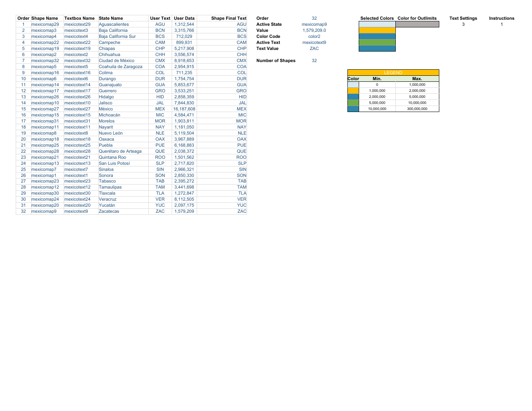
Task: Click the light blue Selected Colors swatch
Action: tap(377, 24)
